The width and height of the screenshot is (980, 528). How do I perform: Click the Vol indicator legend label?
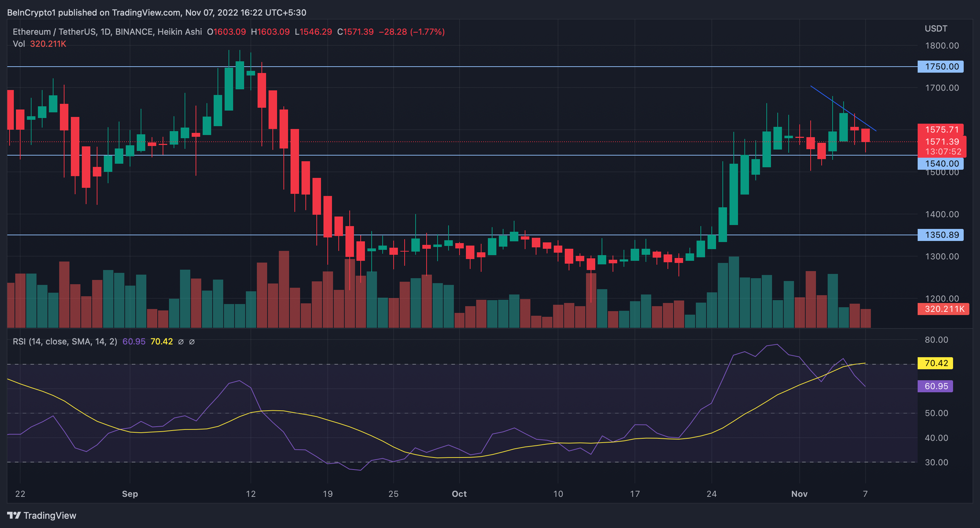pos(19,44)
